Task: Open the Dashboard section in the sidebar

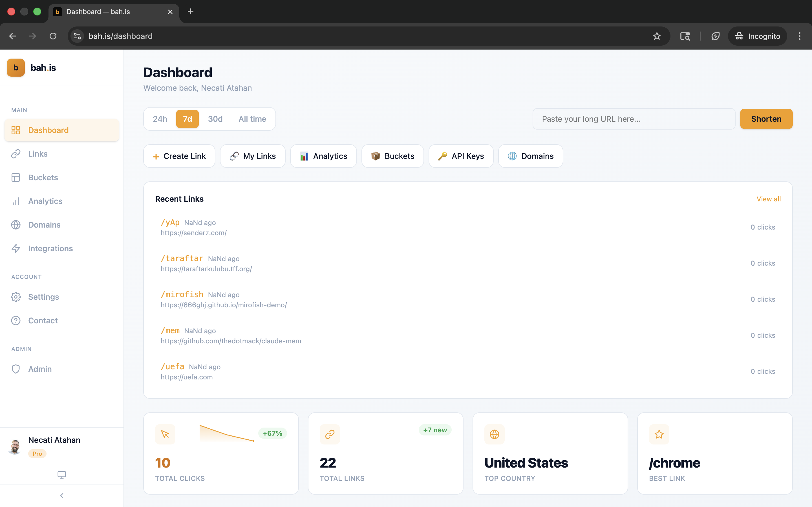Action: 48,130
